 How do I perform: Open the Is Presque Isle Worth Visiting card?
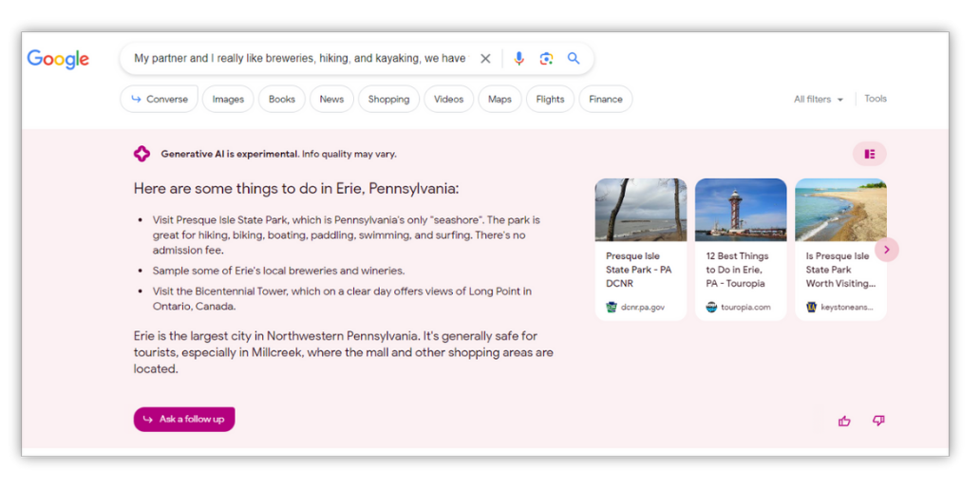[839, 249]
